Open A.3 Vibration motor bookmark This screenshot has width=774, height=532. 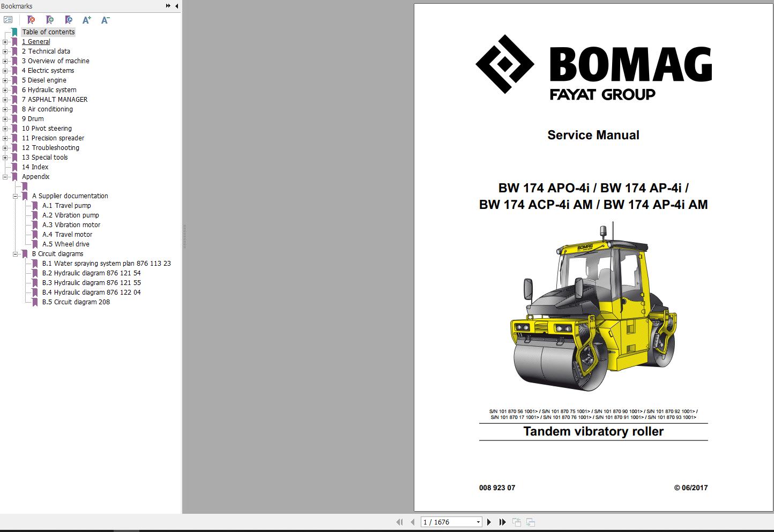(x=71, y=225)
